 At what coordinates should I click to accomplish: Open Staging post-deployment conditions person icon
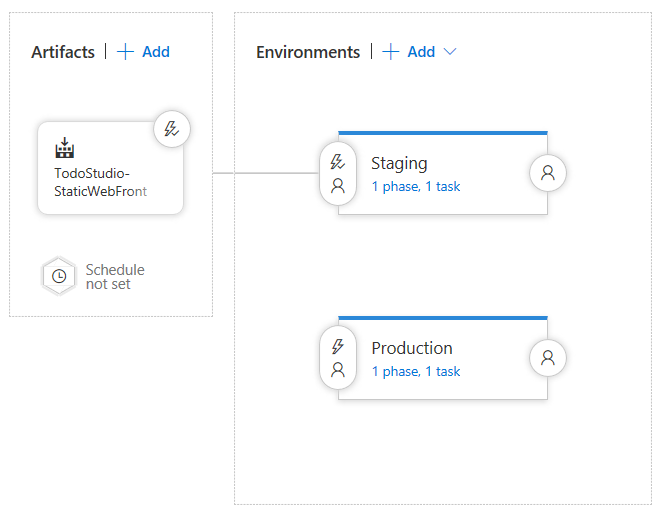click(547, 172)
